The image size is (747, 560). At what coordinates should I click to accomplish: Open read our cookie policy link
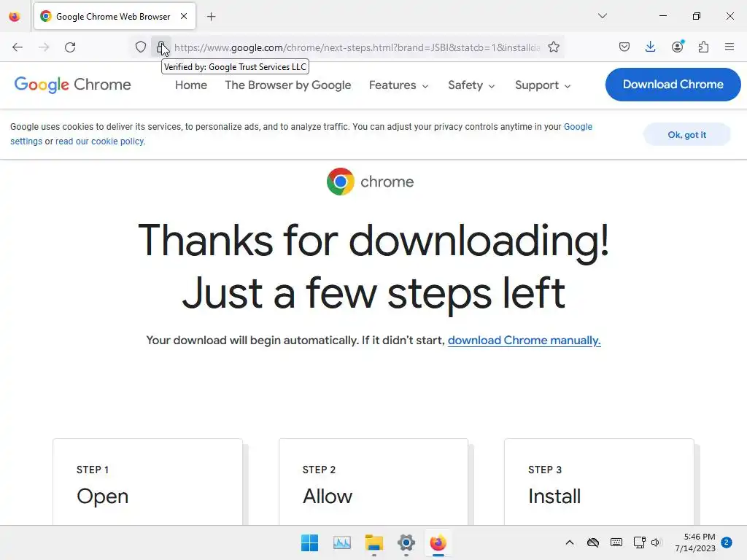pos(100,141)
